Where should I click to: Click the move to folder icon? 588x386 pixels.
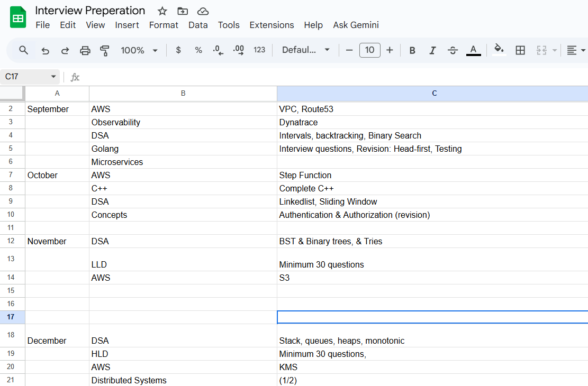point(183,11)
